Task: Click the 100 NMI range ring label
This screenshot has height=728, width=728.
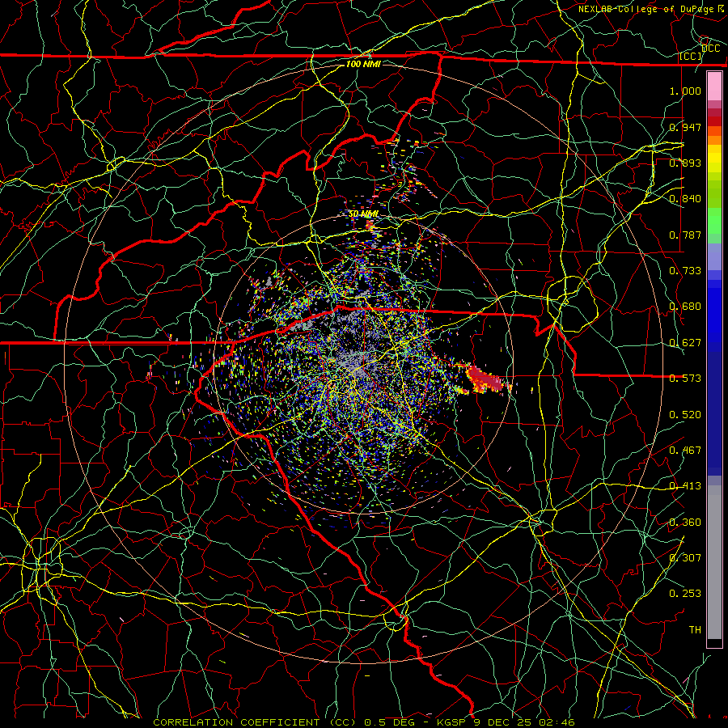Action: (x=363, y=64)
